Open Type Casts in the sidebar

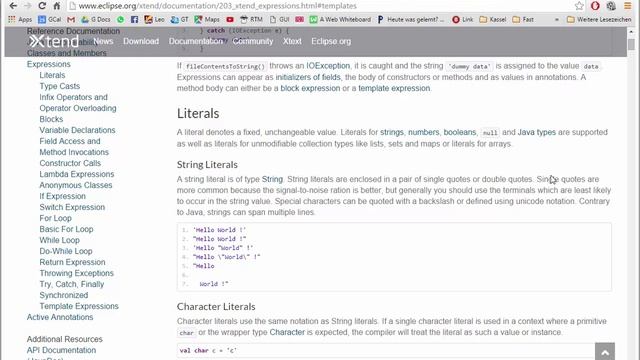pyautogui.click(x=60, y=86)
